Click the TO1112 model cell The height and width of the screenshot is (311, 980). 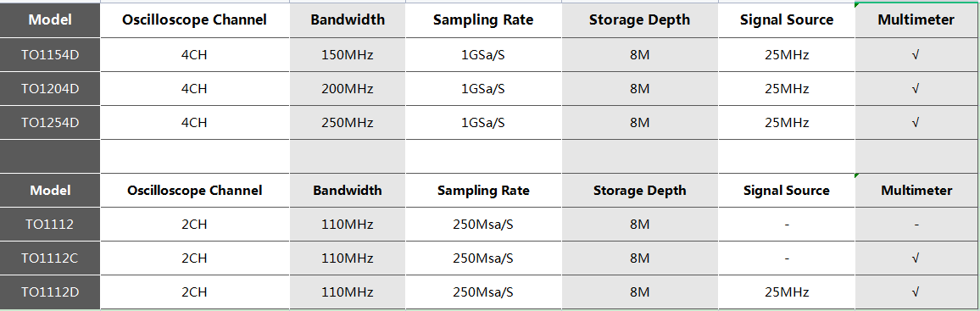50,225
